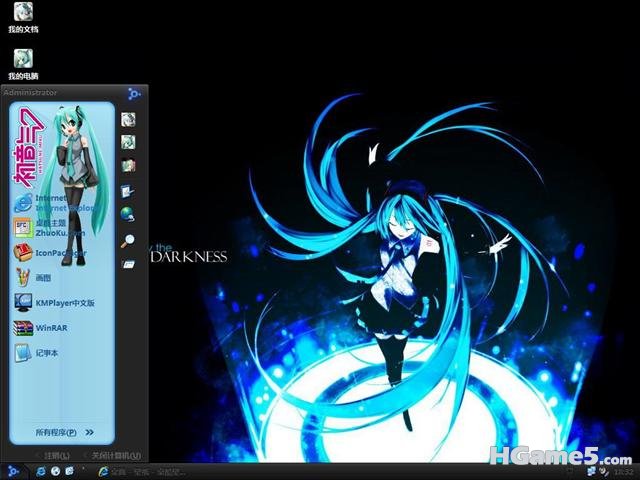The height and width of the screenshot is (480, 640).
Task: Open the control panel icon in Start menu right column
Action: (x=128, y=191)
